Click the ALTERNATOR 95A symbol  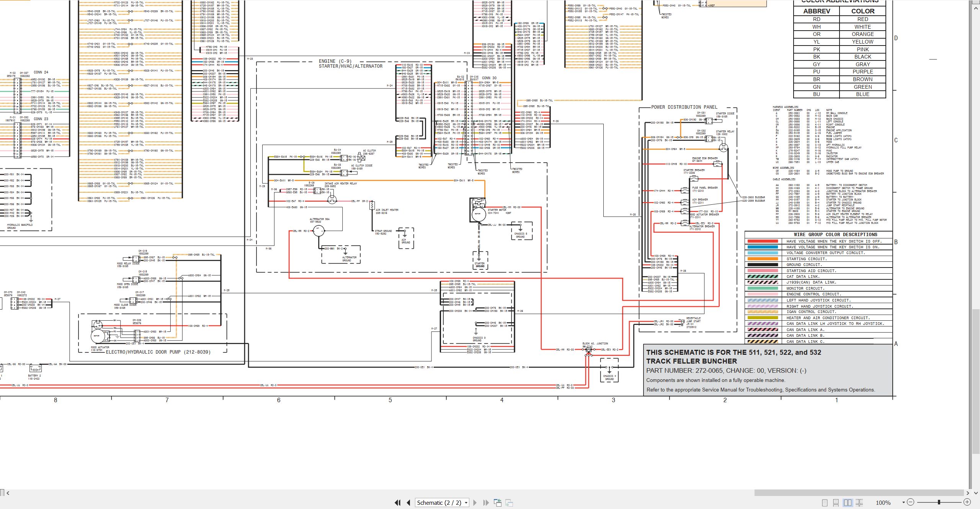[x=318, y=231]
